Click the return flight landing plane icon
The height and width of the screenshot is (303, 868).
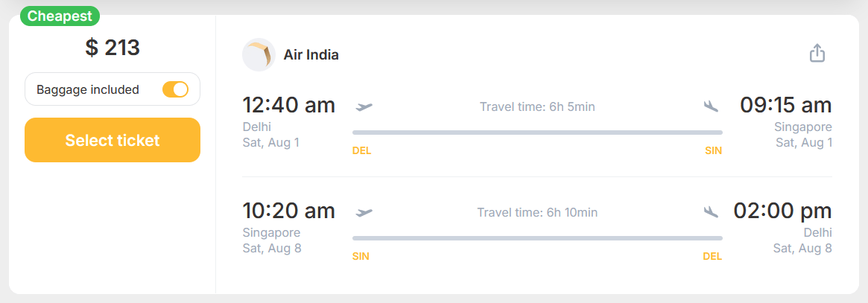coord(711,212)
